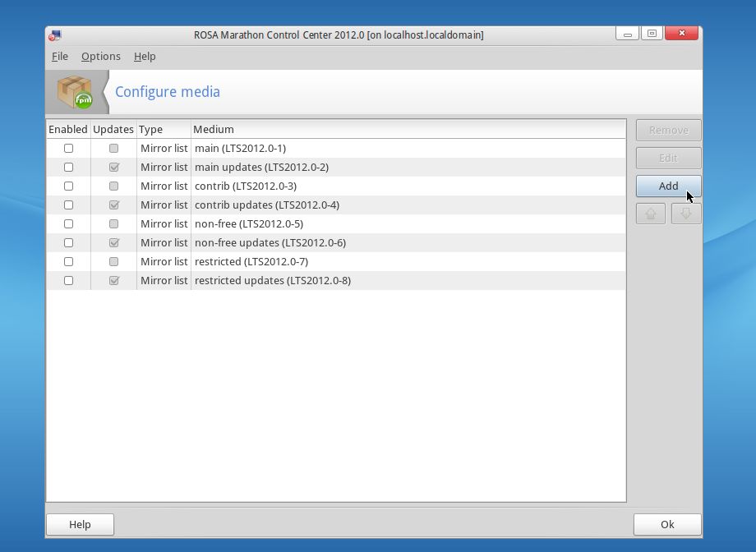
Task: Enable the contrib updates (LTS2012.0-4) medium
Action: coord(68,205)
